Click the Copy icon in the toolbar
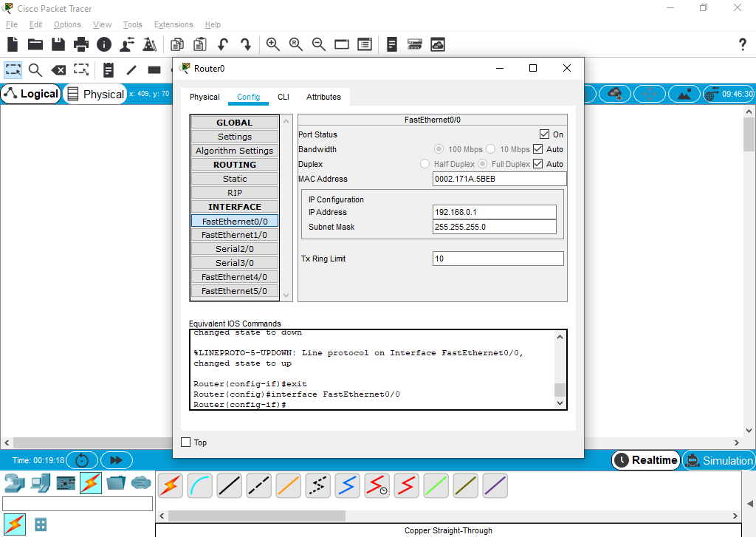This screenshot has height=537, width=756. 177,44
